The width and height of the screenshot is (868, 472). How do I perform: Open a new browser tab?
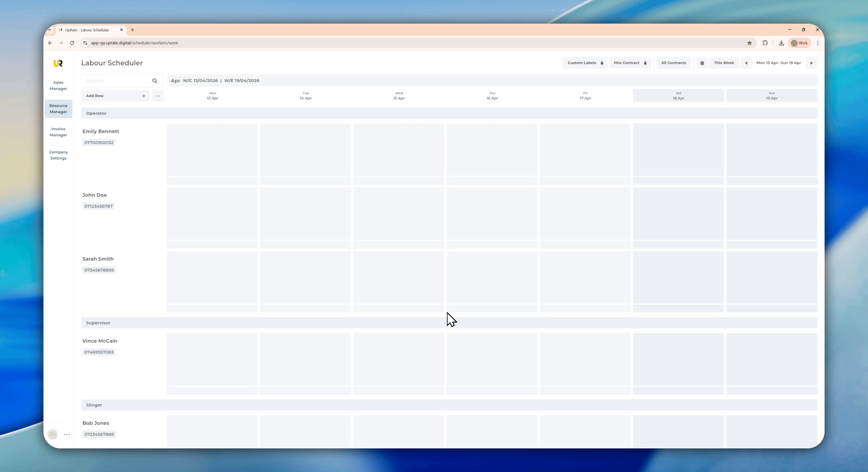(x=132, y=30)
